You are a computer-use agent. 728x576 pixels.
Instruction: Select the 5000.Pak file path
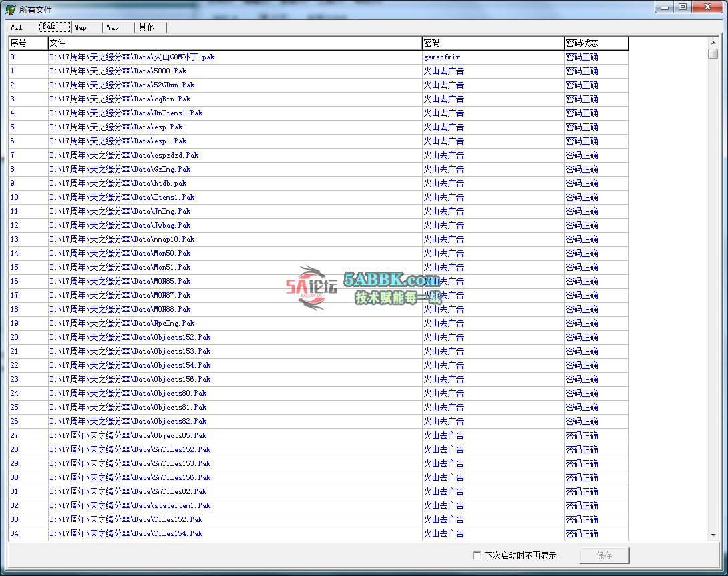click(x=118, y=71)
